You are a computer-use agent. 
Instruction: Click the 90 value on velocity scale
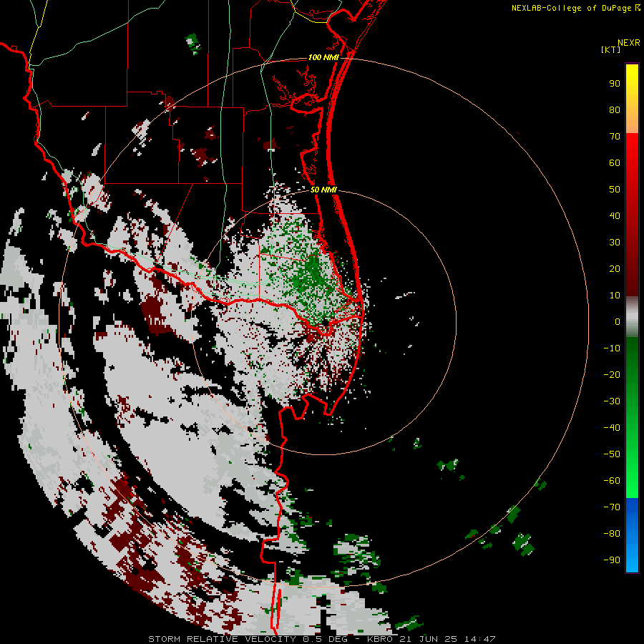pyautogui.click(x=615, y=84)
